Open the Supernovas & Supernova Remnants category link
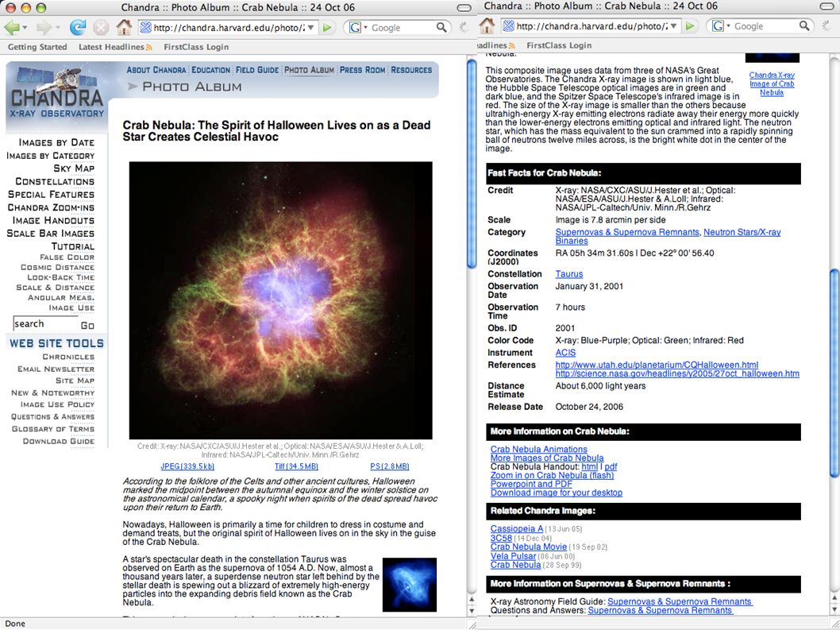This screenshot has height=630, width=840. [626, 232]
